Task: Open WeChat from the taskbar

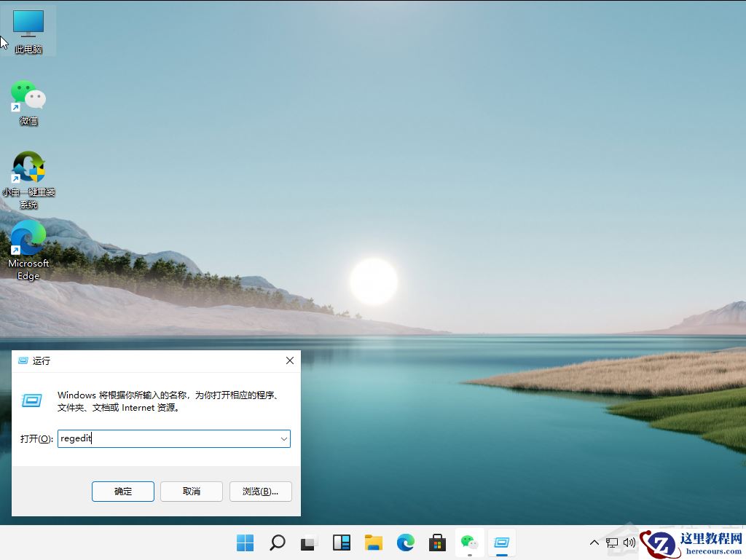Action: pos(469,543)
